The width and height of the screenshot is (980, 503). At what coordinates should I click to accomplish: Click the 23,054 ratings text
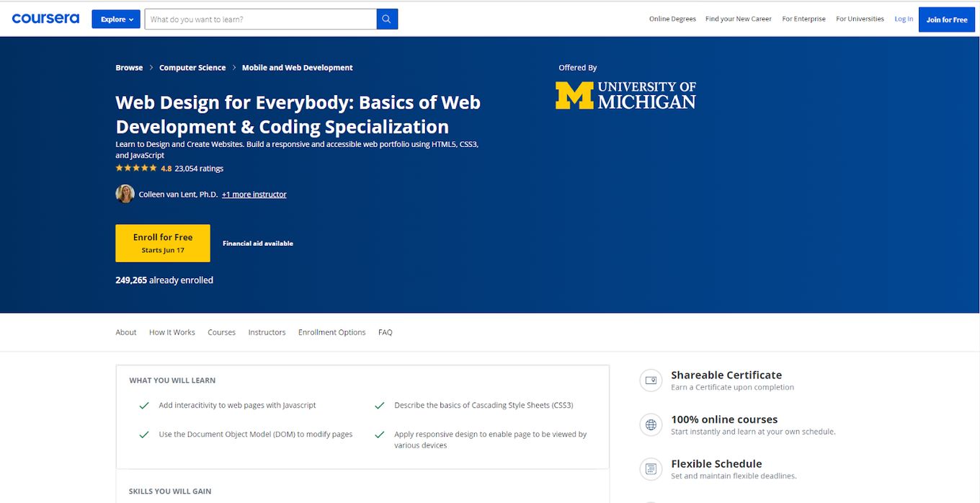[x=199, y=169]
